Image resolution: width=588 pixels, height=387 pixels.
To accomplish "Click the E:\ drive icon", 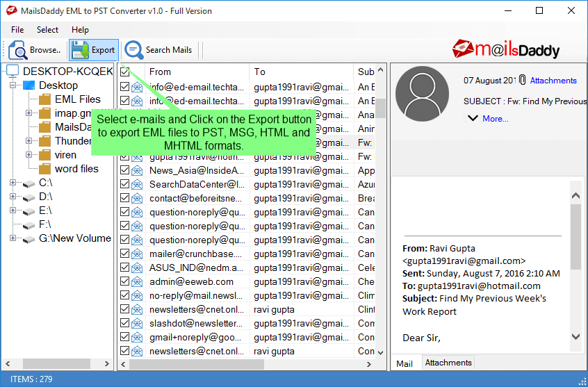I will click(x=29, y=211).
